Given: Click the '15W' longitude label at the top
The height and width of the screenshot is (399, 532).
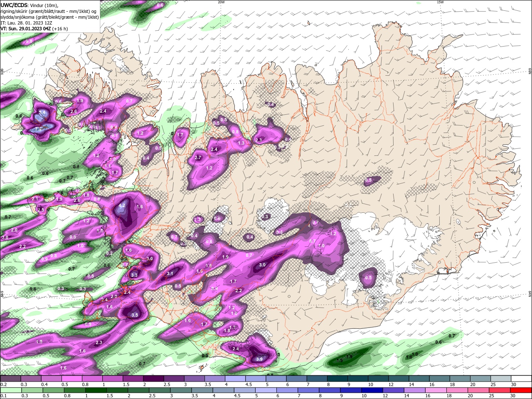Looking at the screenshot, I should [x=440, y=2].
